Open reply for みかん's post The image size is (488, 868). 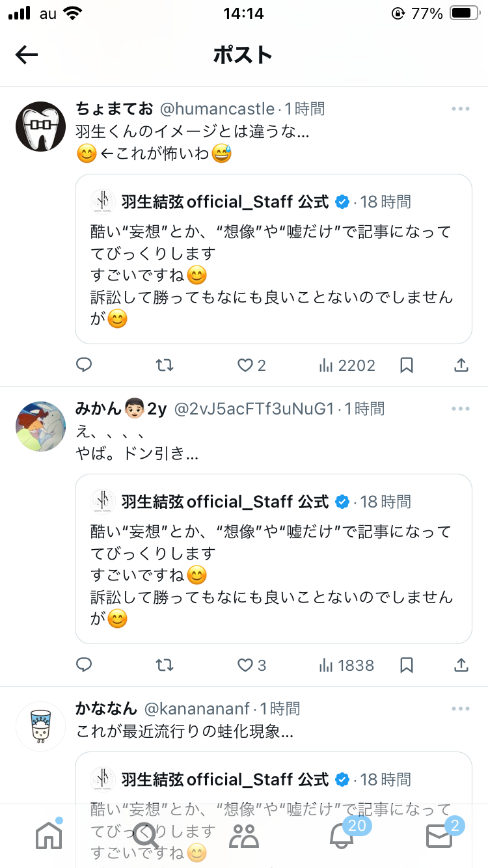pos(84,665)
